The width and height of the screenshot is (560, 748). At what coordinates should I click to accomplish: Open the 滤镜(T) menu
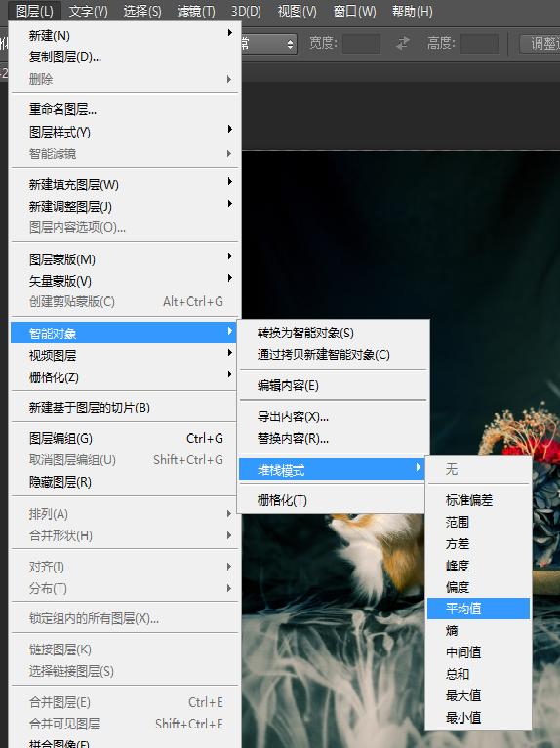pyautogui.click(x=196, y=11)
